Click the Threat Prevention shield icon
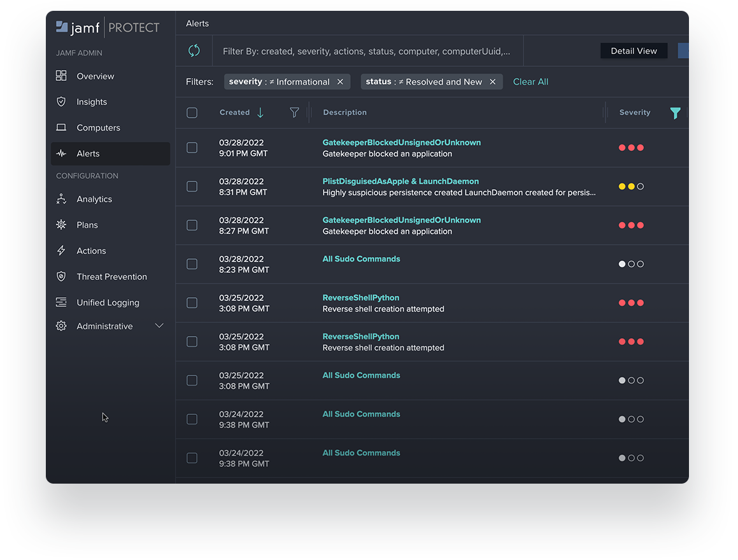This screenshot has width=738, height=560. tap(61, 276)
